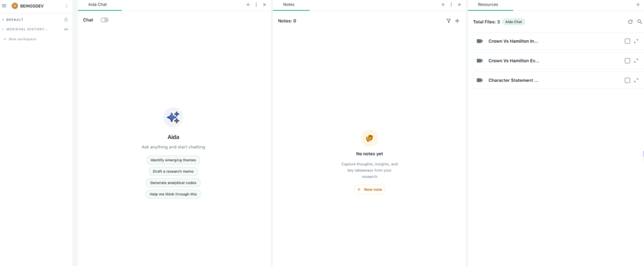Tick the Character Statement file checkbox
Screen dimensions: 644x266
[x=627, y=80]
